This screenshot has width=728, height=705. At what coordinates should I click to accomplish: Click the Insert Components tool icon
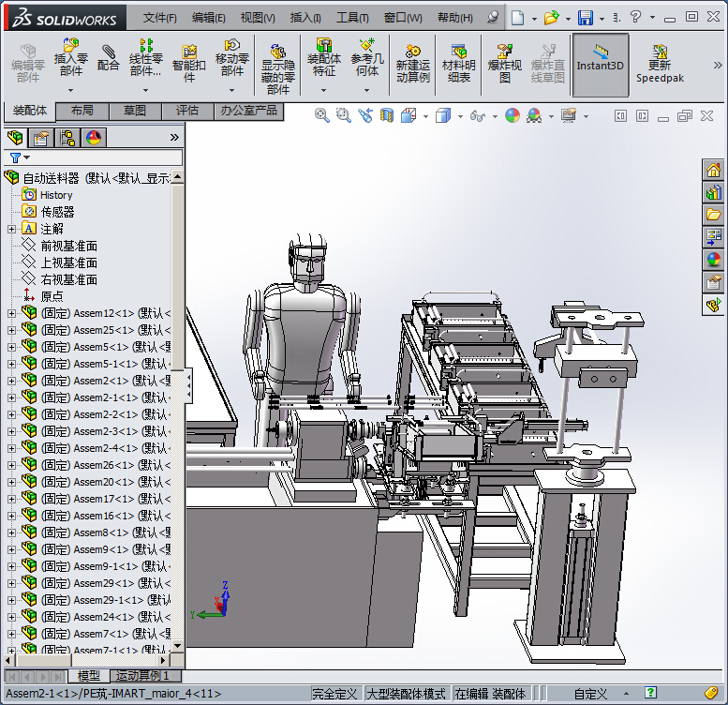(71, 45)
